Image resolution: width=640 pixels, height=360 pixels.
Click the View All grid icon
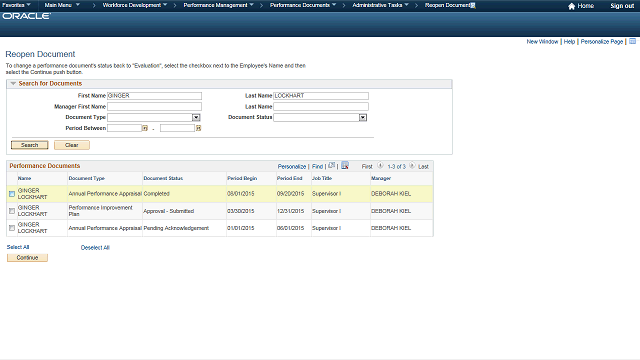point(331,166)
